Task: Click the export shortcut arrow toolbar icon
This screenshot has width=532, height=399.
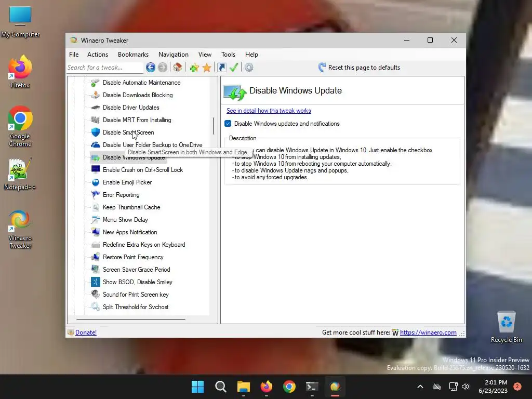Action: pyautogui.click(x=221, y=68)
